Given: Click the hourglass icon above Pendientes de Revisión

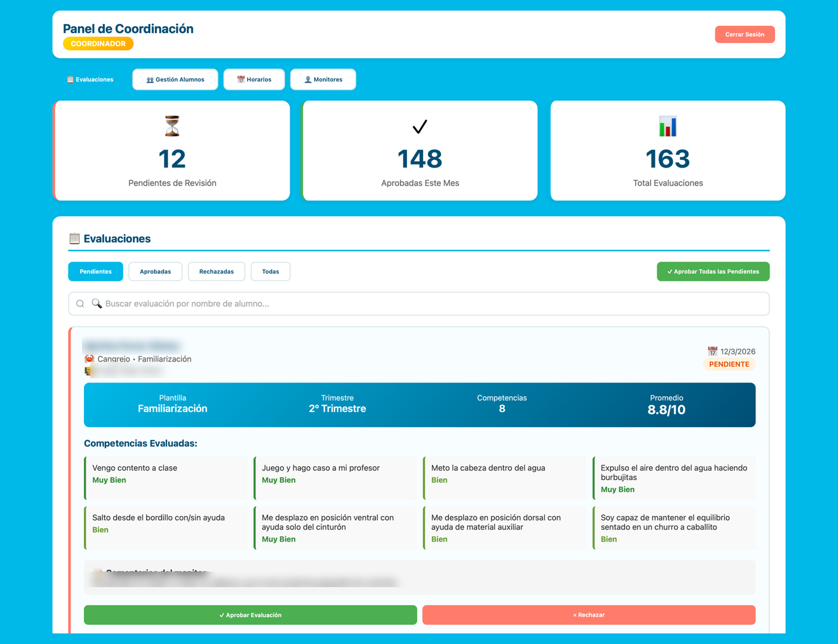Looking at the screenshot, I should 172,126.
